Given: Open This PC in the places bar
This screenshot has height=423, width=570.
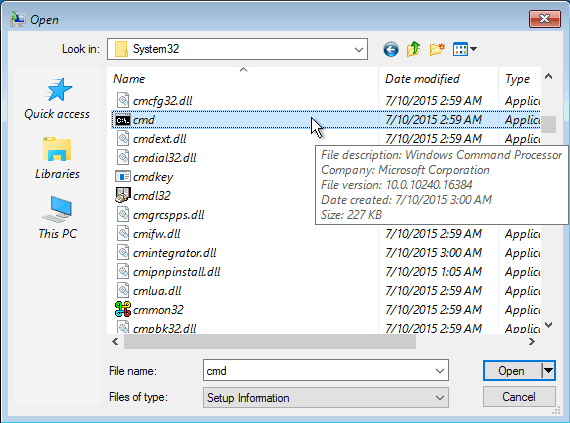Looking at the screenshot, I should tap(57, 218).
